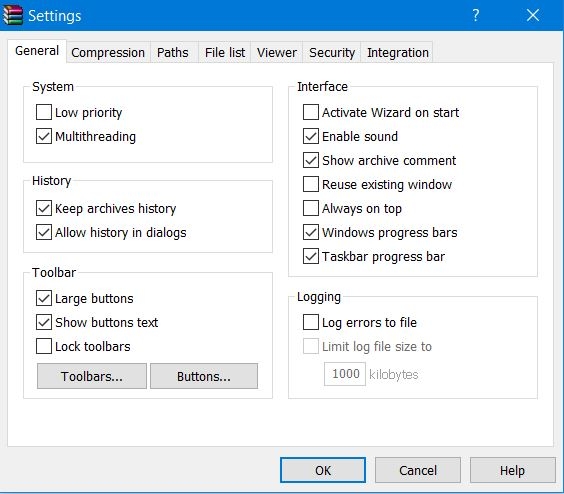Viewport: 564px width, 494px height.
Task: Check Reuse existing window
Action: (x=311, y=184)
